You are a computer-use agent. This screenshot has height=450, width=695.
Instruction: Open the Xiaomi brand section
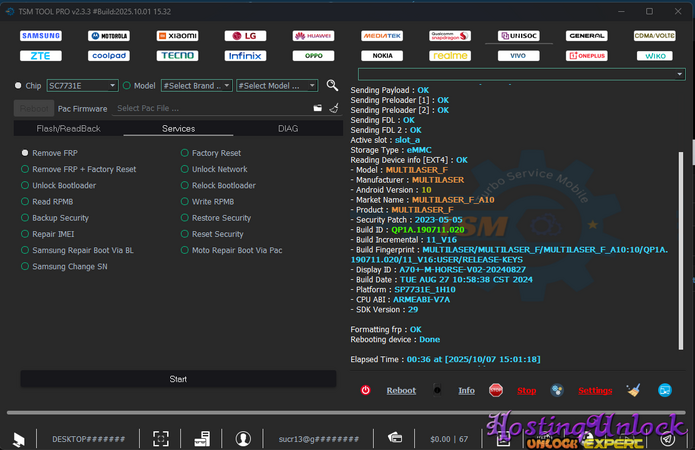coord(176,36)
